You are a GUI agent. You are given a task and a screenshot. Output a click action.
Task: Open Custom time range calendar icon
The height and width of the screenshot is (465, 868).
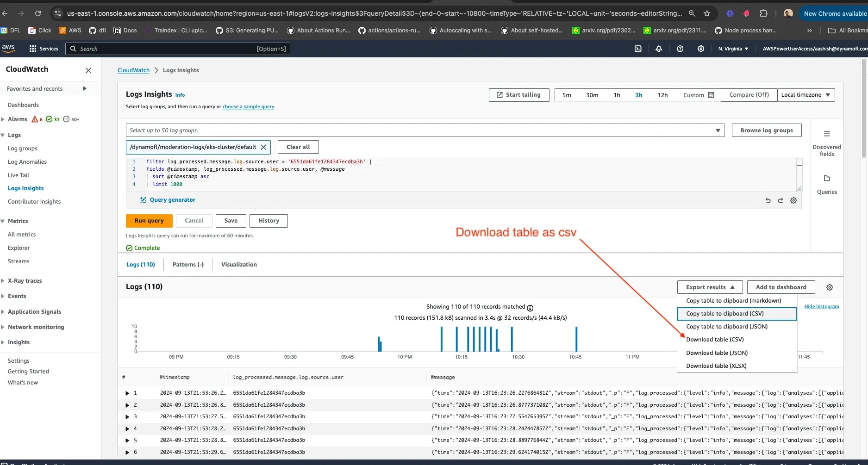(712, 95)
